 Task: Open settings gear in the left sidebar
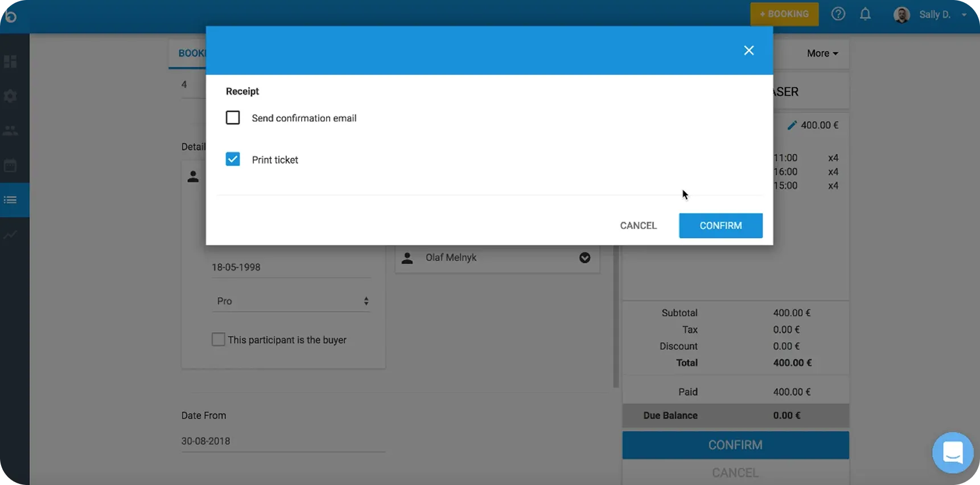[x=10, y=96]
